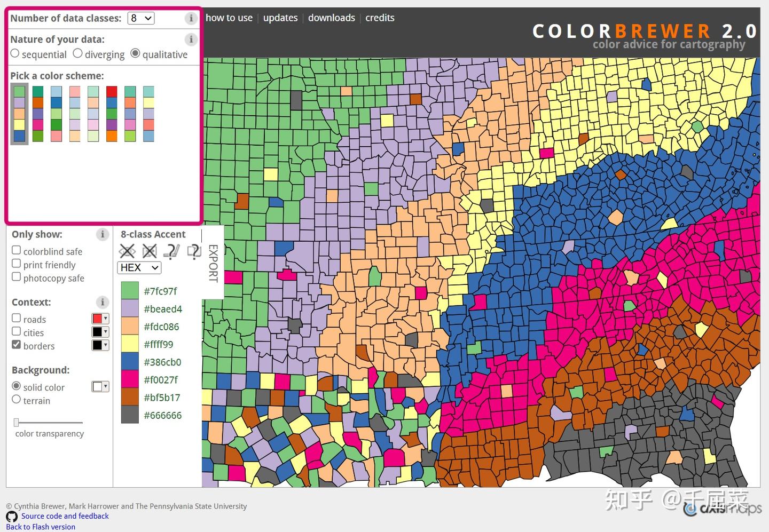Expand the HEX color format dropdown
The height and width of the screenshot is (532, 769).
click(x=139, y=267)
